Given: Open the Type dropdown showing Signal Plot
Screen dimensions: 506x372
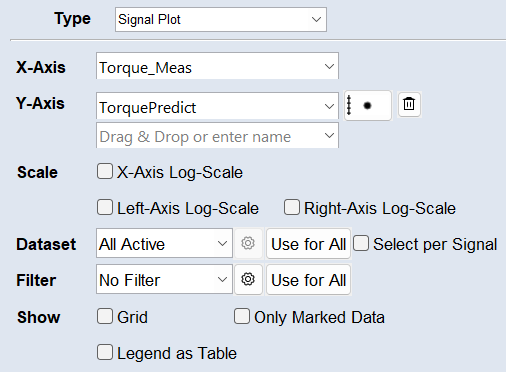Looking at the screenshot, I should click(221, 20).
